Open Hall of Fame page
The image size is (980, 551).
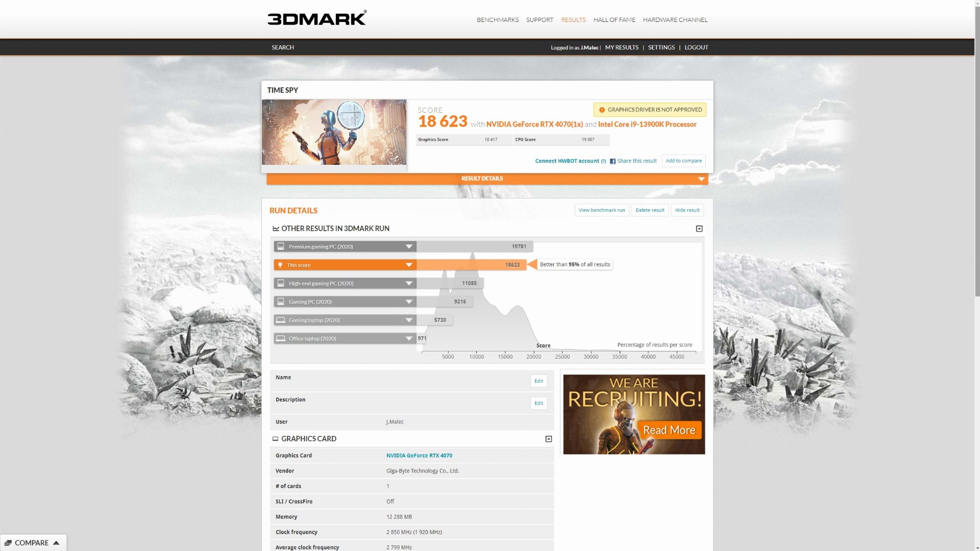point(614,20)
